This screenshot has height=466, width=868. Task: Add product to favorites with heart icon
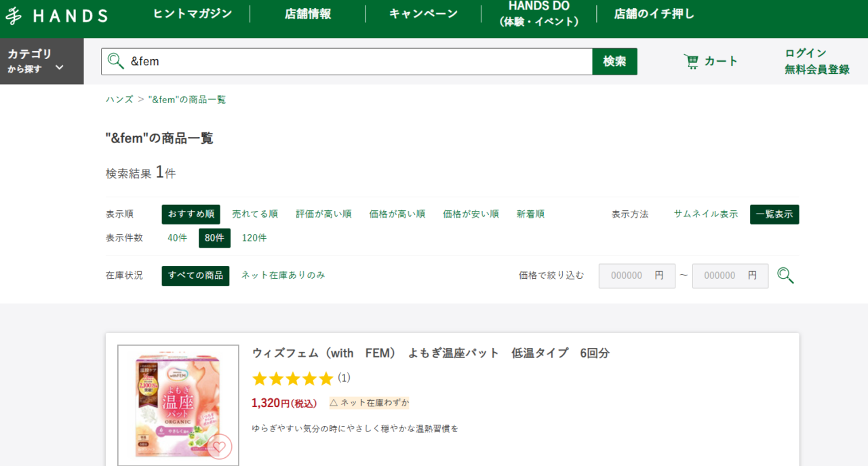[218, 446]
